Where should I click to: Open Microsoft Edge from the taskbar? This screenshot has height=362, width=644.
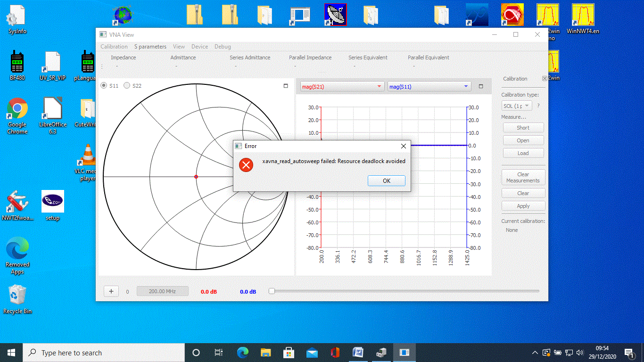coord(242,353)
